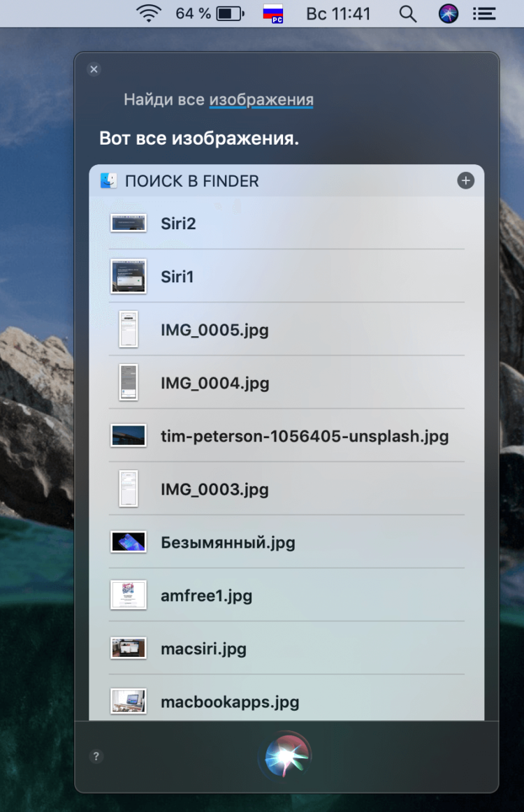
Task: Select the Siri1 file name
Action: (177, 277)
